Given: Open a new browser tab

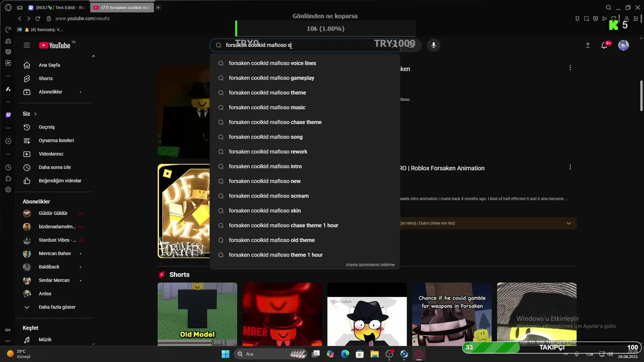Looking at the screenshot, I should (x=158, y=8).
